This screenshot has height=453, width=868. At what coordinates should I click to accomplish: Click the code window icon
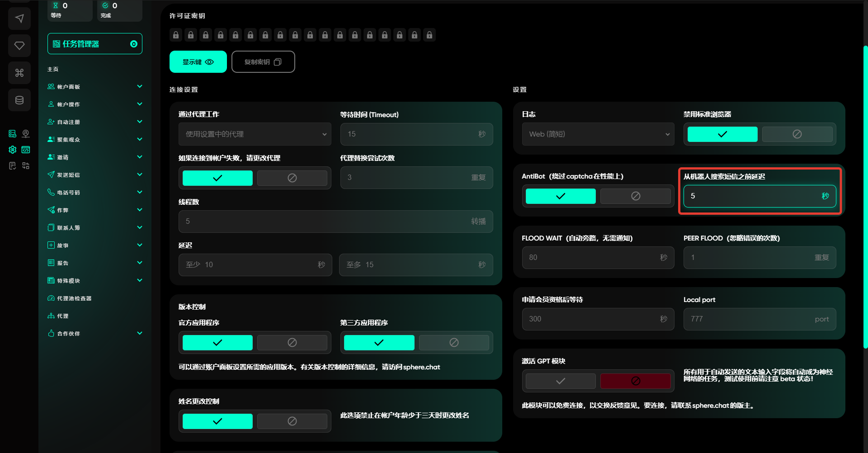click(26, 150)
